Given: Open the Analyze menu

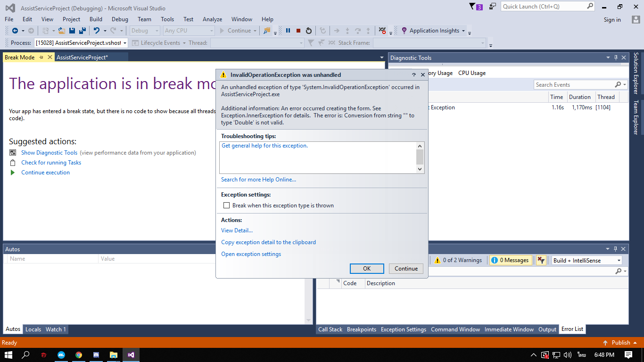Looking at the screenshot, I should point(212,19).
